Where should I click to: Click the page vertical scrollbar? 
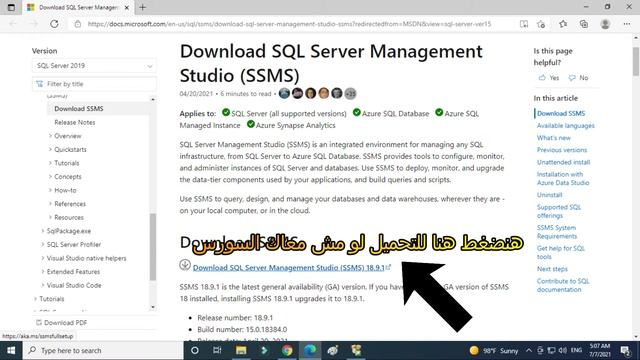coord(636,61)
